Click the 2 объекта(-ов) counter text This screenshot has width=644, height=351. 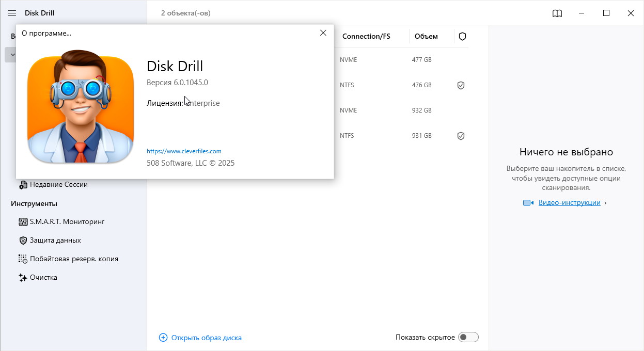(x=186, y=13)
